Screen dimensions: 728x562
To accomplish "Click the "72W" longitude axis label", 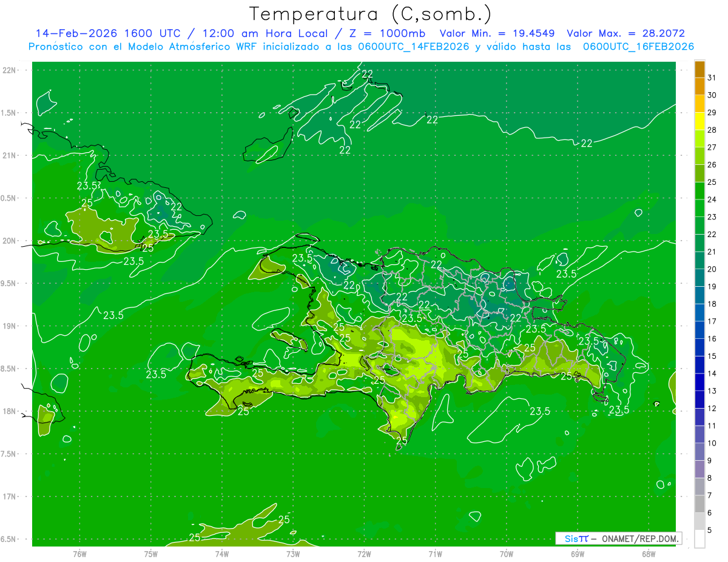I will (364, 554).
